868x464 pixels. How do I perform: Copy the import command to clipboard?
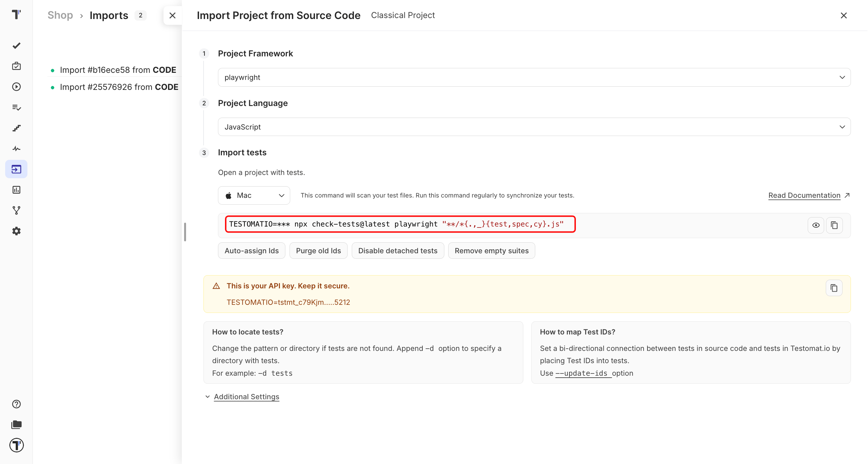834,225
